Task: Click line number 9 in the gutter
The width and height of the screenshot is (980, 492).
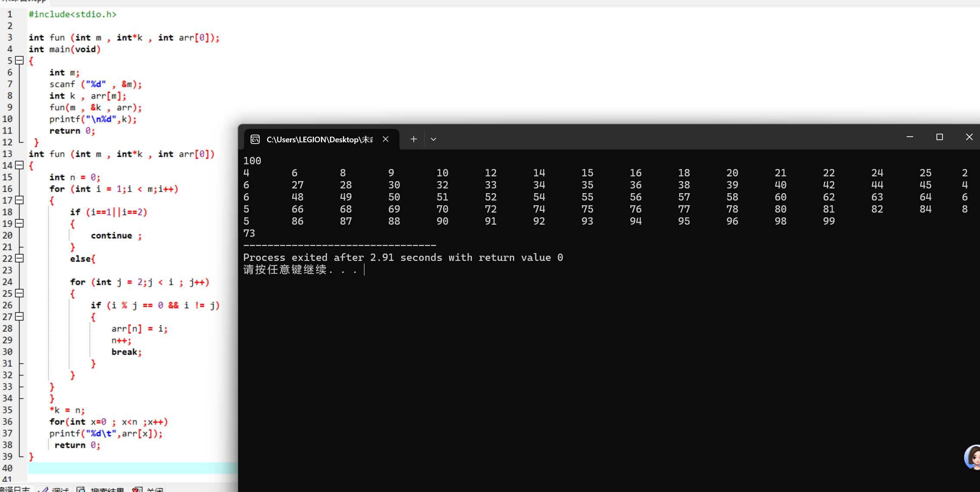Action: pos(10,107)
